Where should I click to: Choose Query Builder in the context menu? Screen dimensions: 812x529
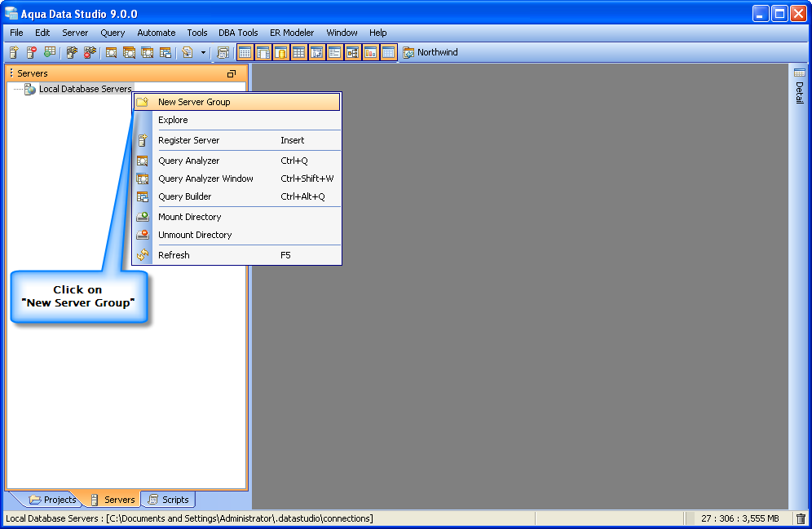[237, 196]
